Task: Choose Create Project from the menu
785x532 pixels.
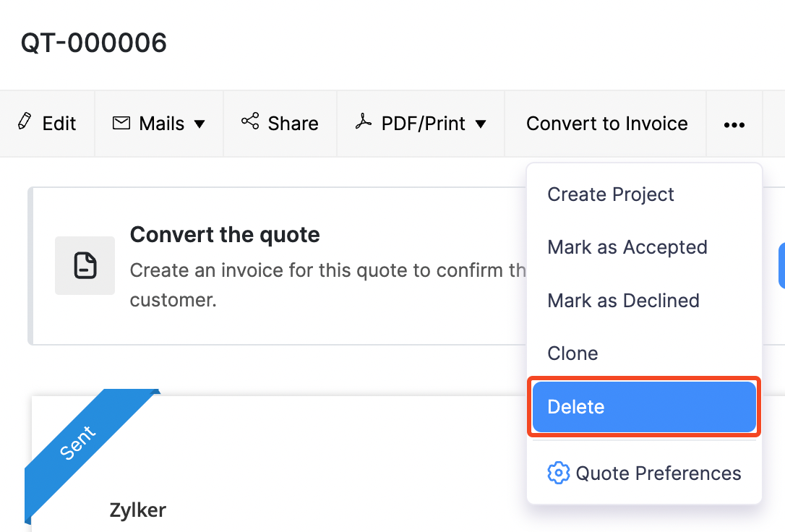Action: [611, 194]
